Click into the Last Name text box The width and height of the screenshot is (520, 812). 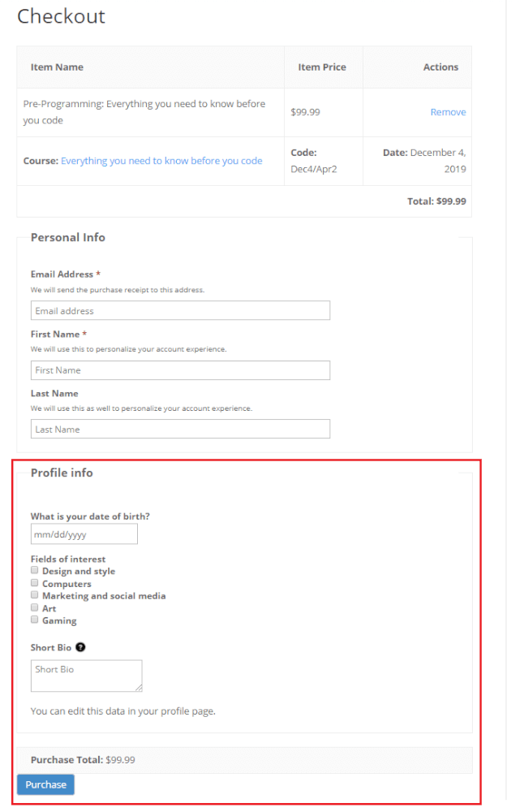pos(180,429)
